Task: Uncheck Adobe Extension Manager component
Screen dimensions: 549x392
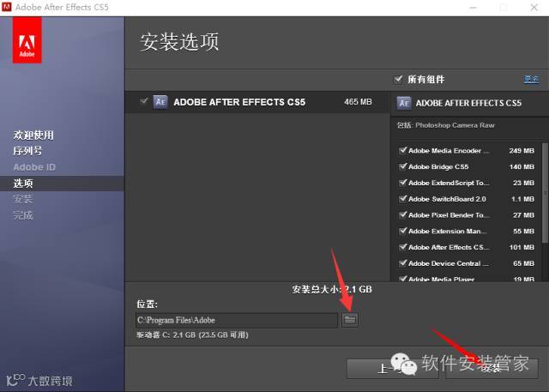Action: coord(402,231)
